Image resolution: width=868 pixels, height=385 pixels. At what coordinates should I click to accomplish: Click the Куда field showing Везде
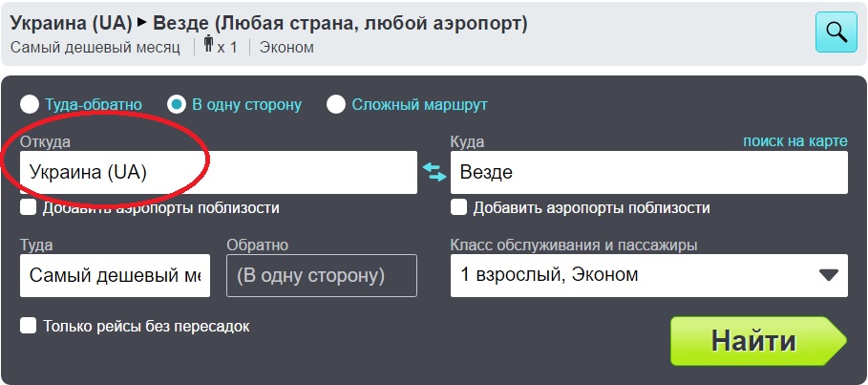[x=648, y=172]
